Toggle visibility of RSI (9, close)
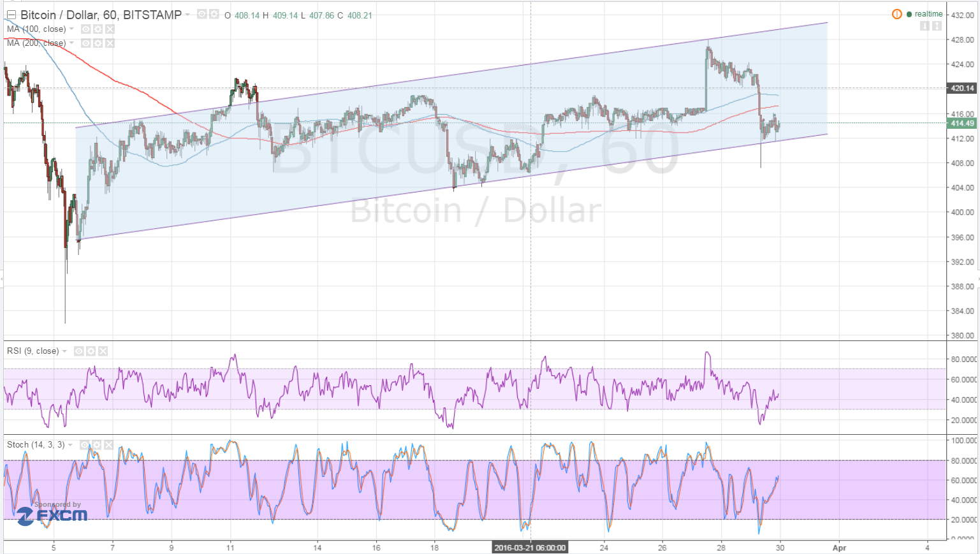 pyautogui.click(x=78, y=351)
